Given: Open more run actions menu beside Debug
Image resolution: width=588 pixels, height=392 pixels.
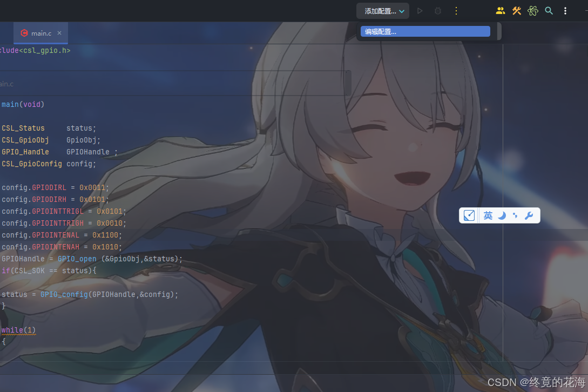Looking at the screenshot, I should 456,11.
